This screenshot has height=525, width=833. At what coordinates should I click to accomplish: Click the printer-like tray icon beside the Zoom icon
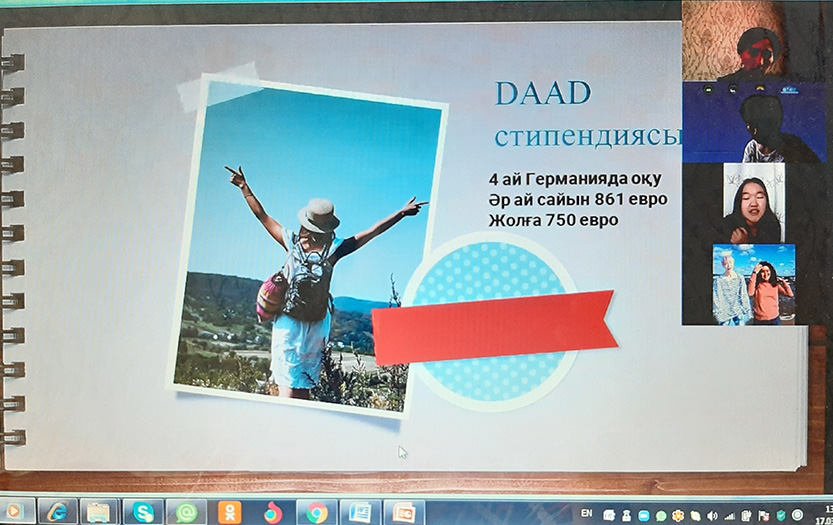626,515
